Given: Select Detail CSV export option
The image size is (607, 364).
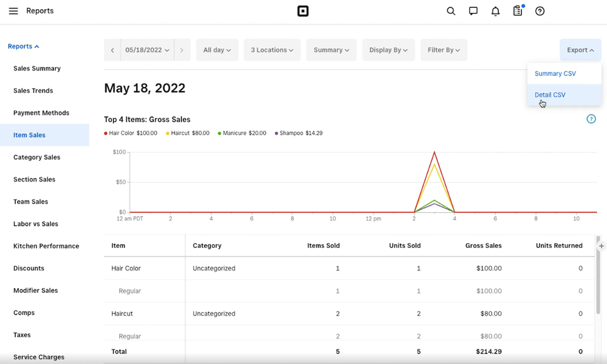Looking at the screenshot, I should pyautogui.click(x=550, y=95).
